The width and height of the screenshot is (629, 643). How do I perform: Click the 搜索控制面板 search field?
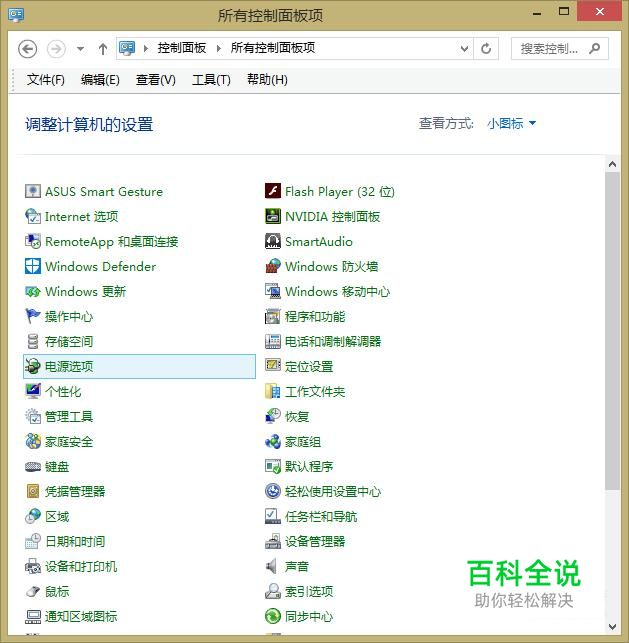tap(560, 49)
